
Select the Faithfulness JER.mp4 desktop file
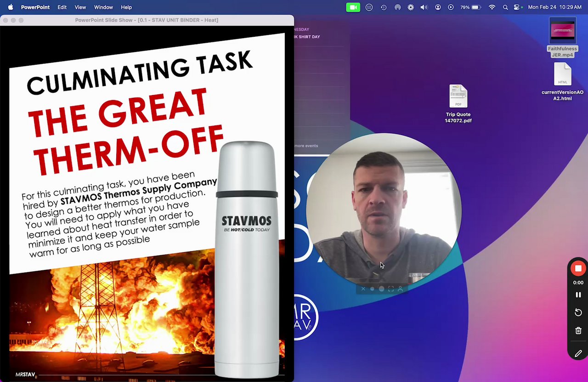pyautogui.click(x=562, y=38)
